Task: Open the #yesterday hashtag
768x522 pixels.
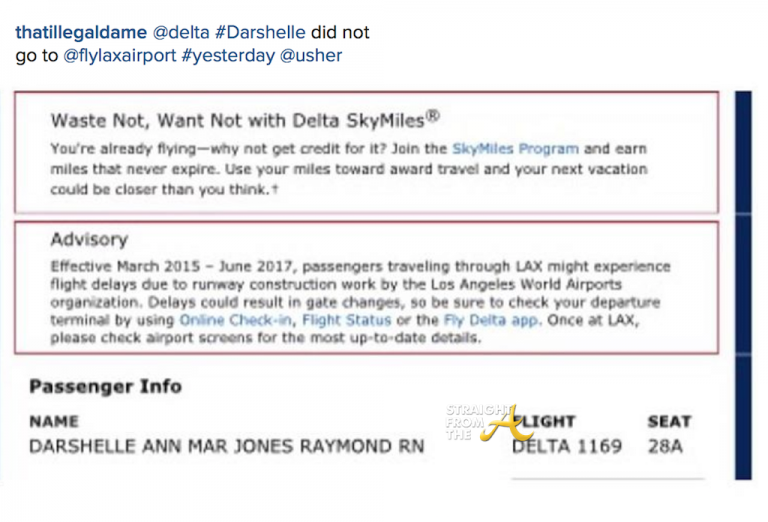Action: pos(235,56)
